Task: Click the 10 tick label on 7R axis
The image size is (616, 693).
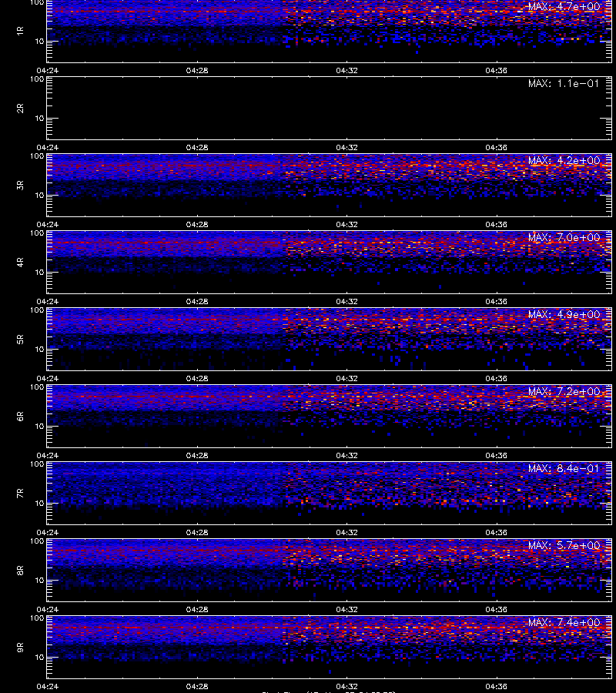Action: [x=39, y=503]
